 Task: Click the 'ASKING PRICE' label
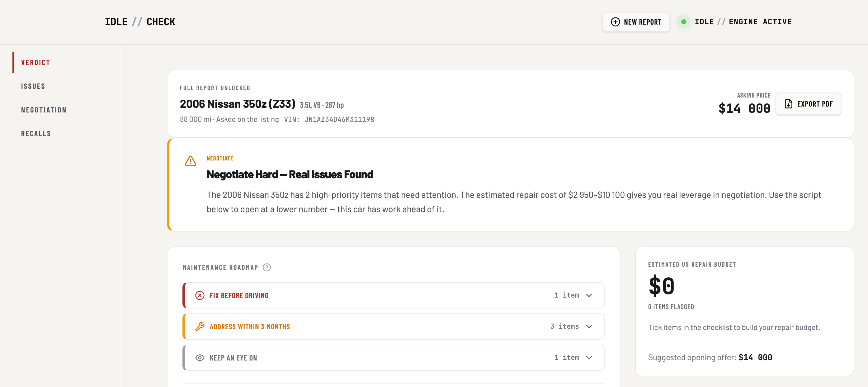(x=753, y=95)
